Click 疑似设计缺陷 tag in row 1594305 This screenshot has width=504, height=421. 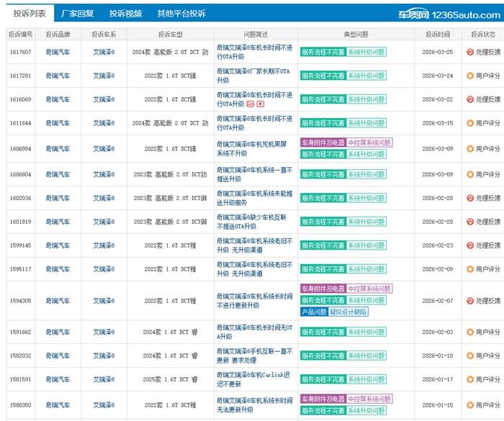coord(348,312)
